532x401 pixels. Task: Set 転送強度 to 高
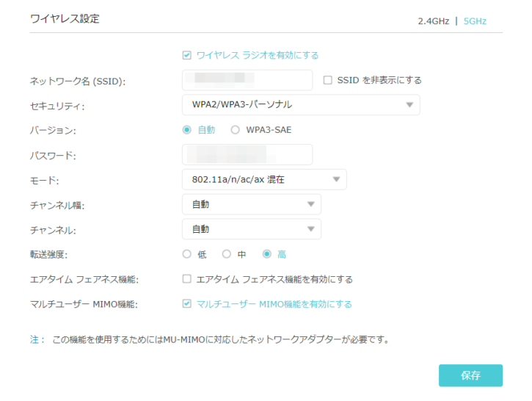click(x=267, y=254)
